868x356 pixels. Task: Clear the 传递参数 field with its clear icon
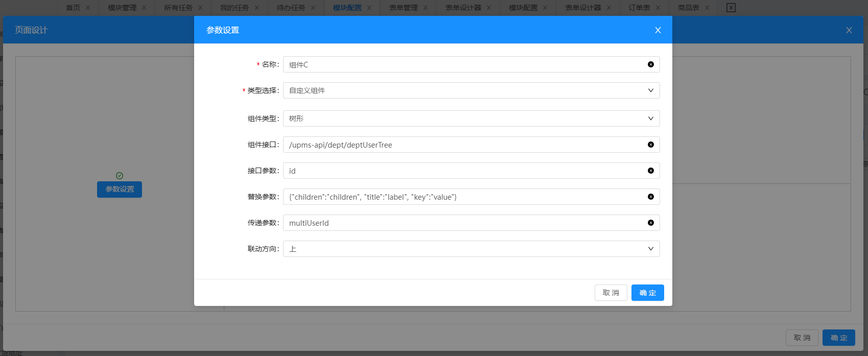650,223
